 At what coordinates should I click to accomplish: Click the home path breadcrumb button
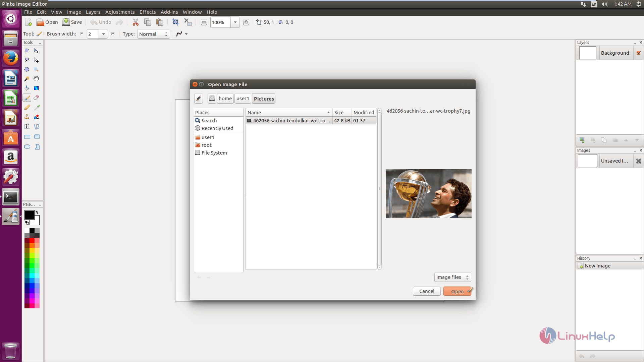click(x=225, y=99)
